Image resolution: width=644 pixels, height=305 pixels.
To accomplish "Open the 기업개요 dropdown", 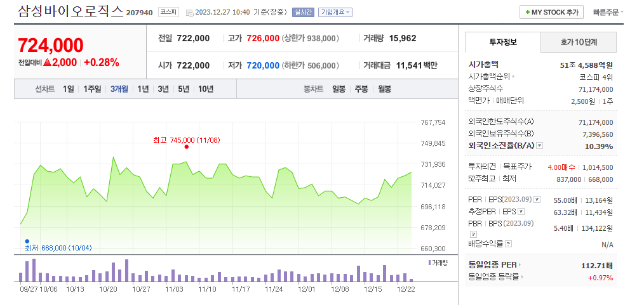I will pyautogui.click(x=335, y=12).
